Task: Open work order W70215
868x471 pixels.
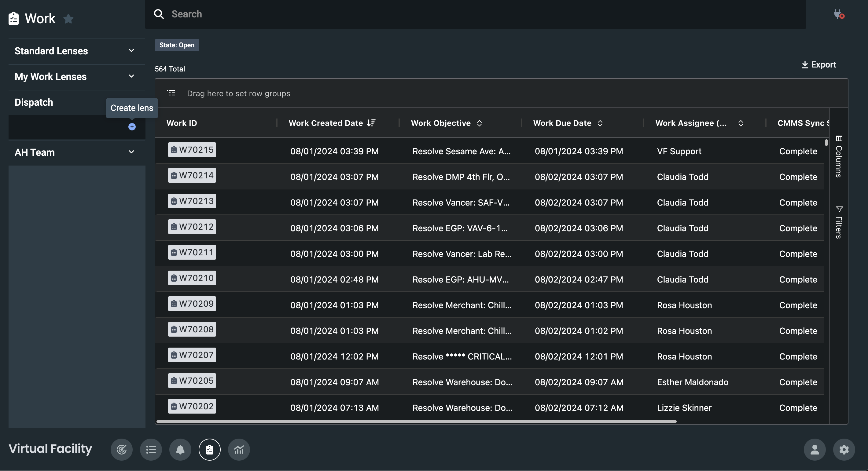Action: 192,150
